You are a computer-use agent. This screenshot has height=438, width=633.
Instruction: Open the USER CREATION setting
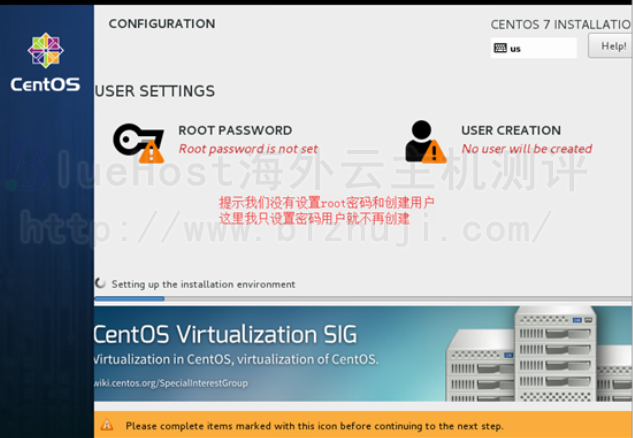click(x=511, y=130)
